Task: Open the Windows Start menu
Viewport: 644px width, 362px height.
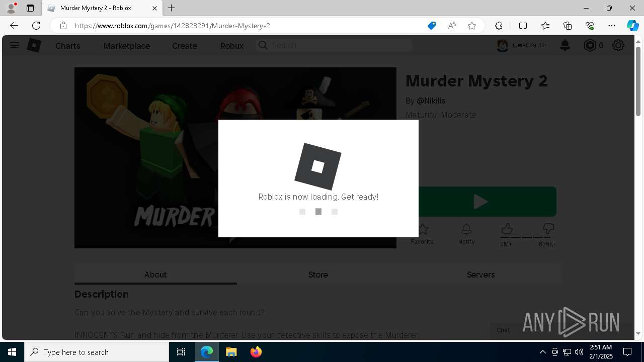Action: point(12,352)
